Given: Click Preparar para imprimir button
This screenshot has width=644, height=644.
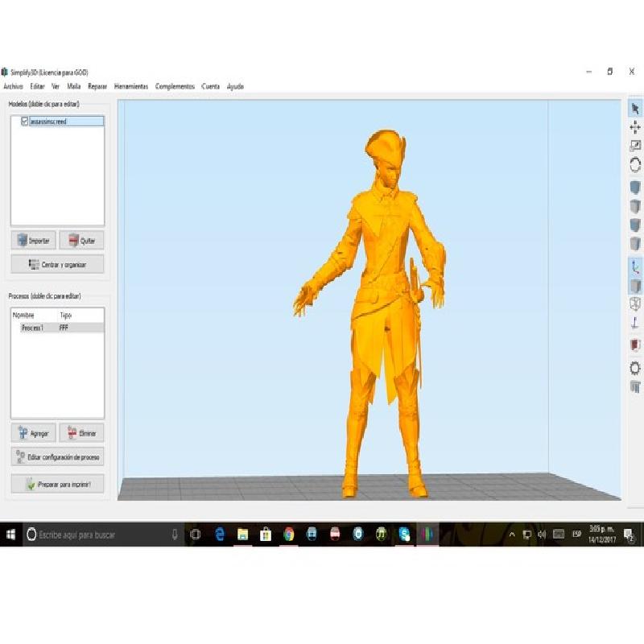Looking at the screenshot, I should pyautogui.click(x=57, y=485).
